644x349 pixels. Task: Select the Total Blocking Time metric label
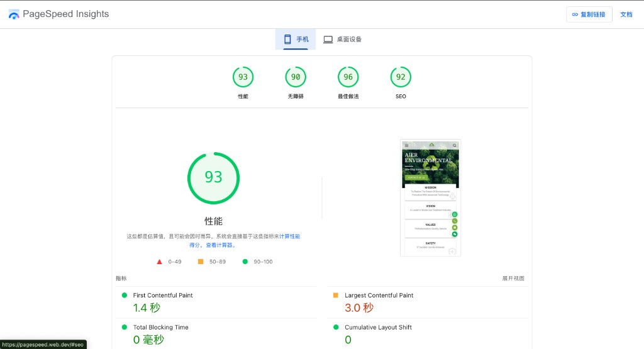[160, 327]
